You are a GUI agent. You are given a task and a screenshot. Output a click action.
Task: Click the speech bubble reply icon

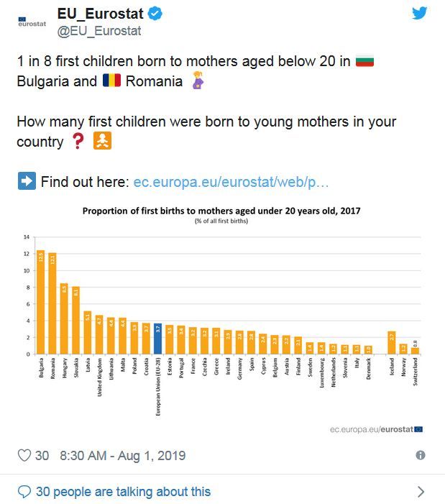(24, 492)
